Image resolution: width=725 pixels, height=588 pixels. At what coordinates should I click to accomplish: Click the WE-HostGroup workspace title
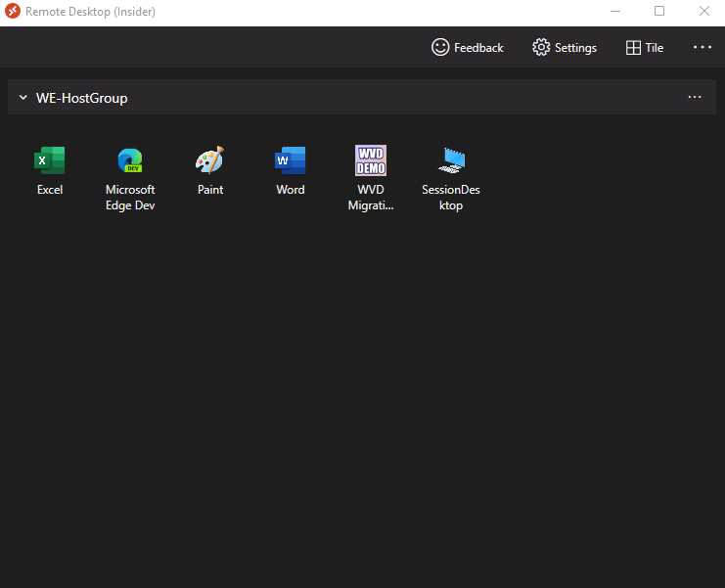82,98
